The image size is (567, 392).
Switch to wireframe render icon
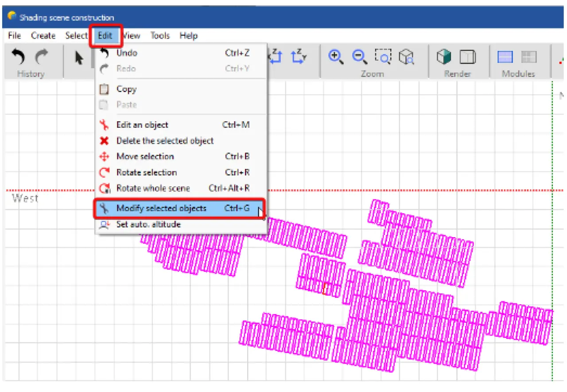tap(467, 57)
